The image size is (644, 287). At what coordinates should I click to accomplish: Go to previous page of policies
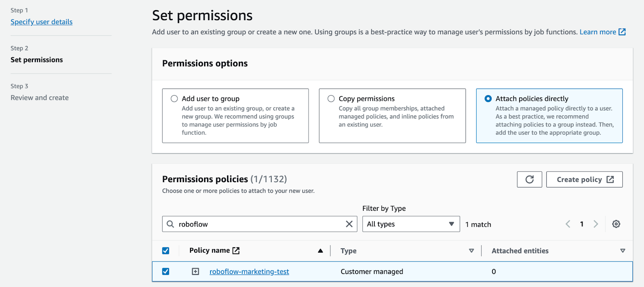pyautogui.click(x=568, y=224)
